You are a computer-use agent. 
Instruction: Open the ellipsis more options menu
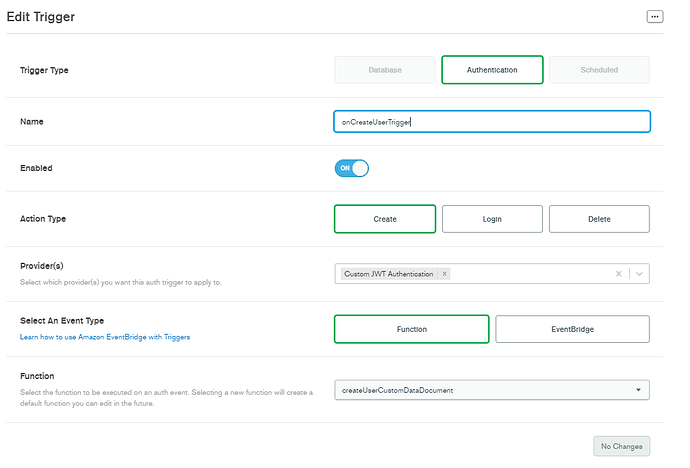[655, 17]
